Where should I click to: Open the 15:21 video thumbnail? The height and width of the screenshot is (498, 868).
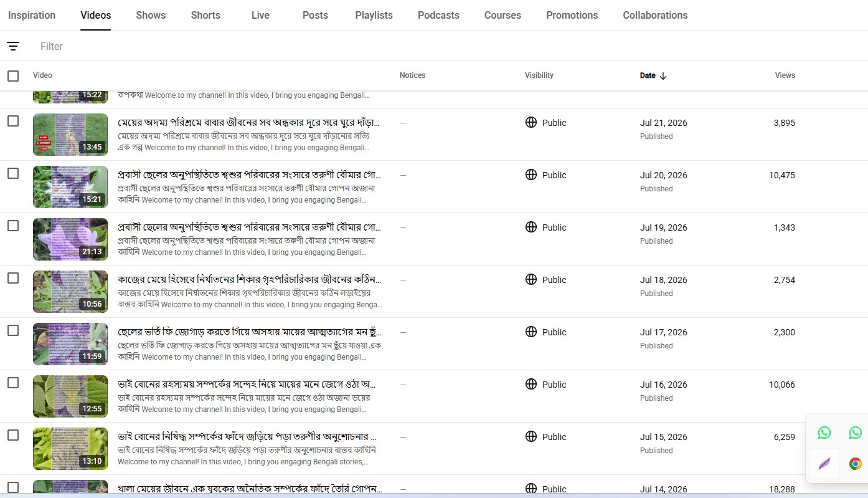click(x=70, y=187)
